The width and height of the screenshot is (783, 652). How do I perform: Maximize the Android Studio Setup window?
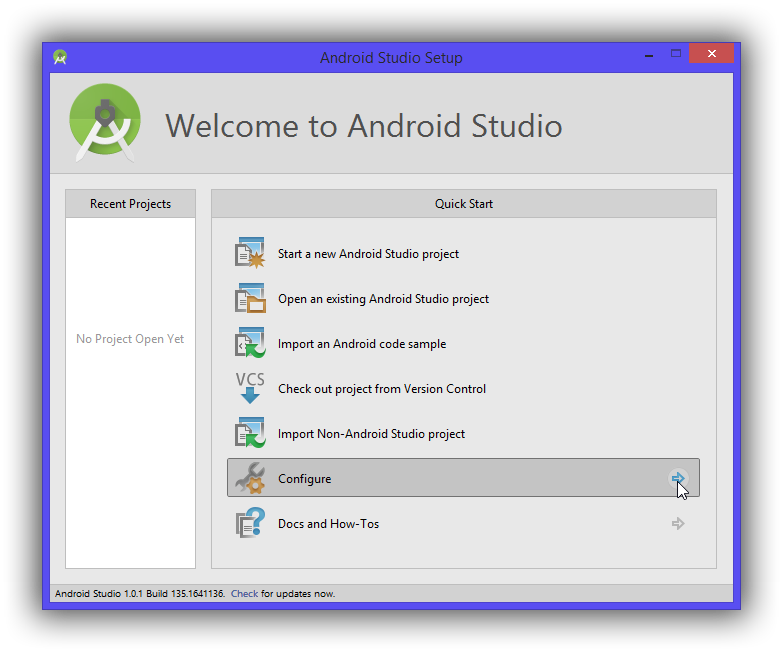click(x=676, y=53)
